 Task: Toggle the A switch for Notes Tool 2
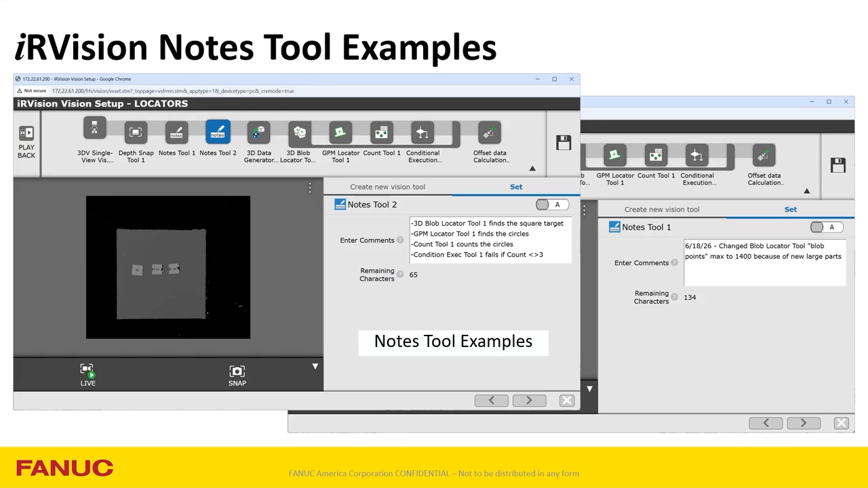[x=552, y=205]
